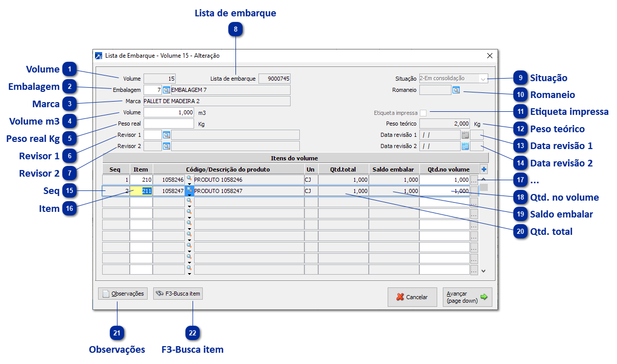Click Qtd.no volume cell in item 210 row

[x=444, y=180]
